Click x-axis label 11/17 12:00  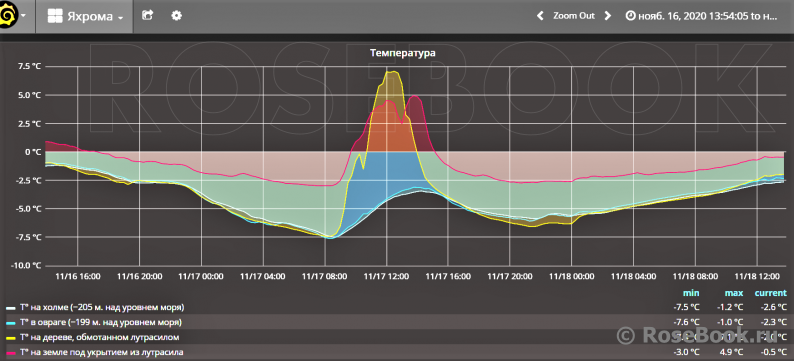[386, 276]
